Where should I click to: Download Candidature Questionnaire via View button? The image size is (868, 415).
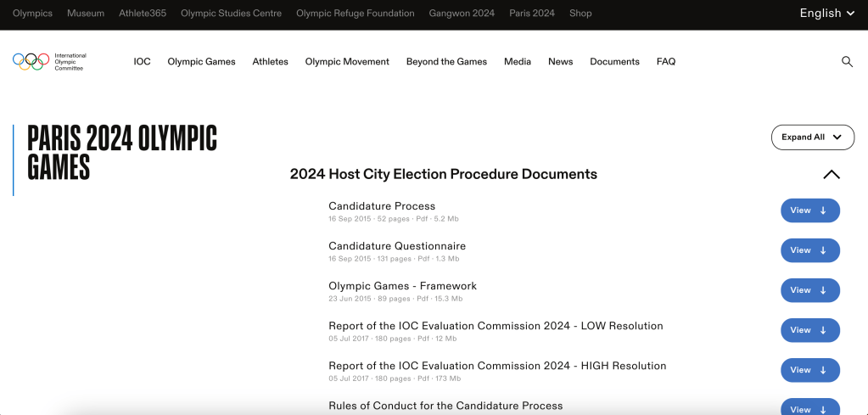tap(809, 250)
